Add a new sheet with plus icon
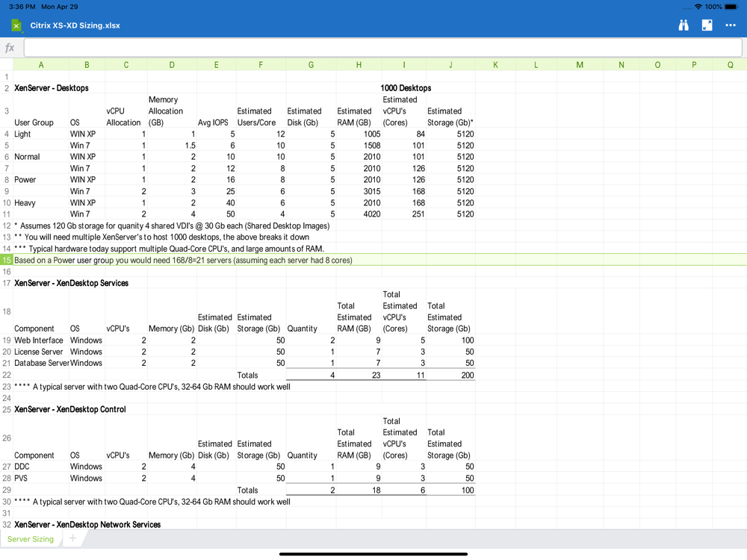Screen dimensions: 747x560 [x=72, y=538]
